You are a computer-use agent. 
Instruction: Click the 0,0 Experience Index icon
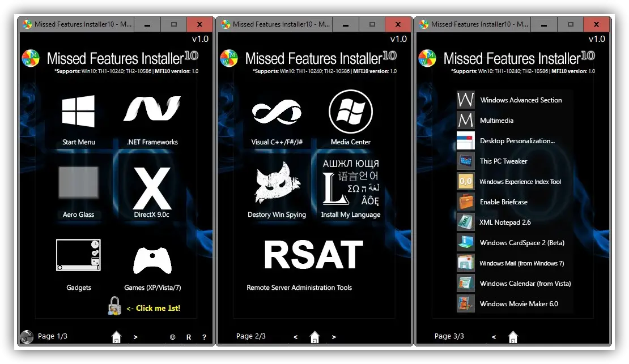tap(466, 182)
